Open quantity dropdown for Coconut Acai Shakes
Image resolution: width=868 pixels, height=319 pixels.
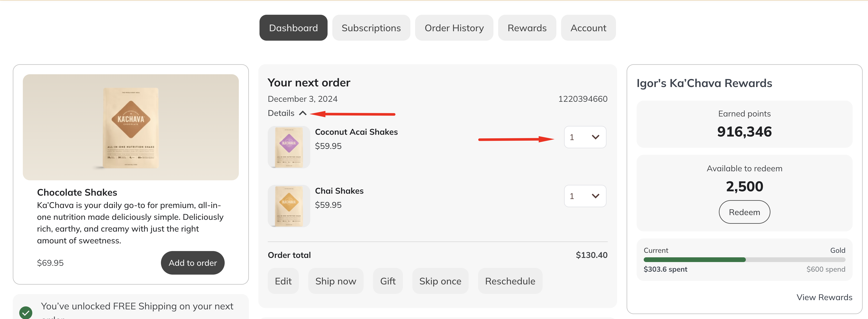click(585, 137)
